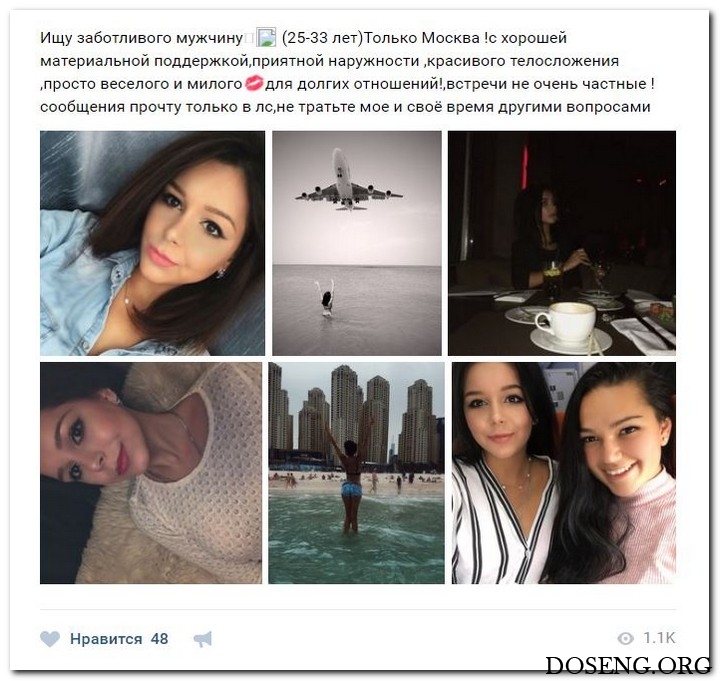Click the airplane in the gray photo

(x=348, y=180)
